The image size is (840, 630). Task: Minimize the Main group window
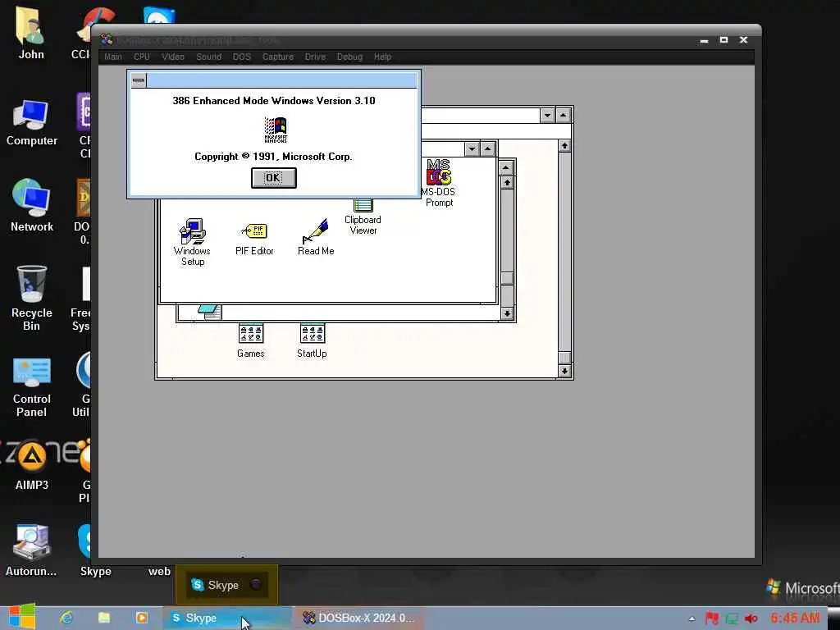pyautogui.click(x=472, y=149)
